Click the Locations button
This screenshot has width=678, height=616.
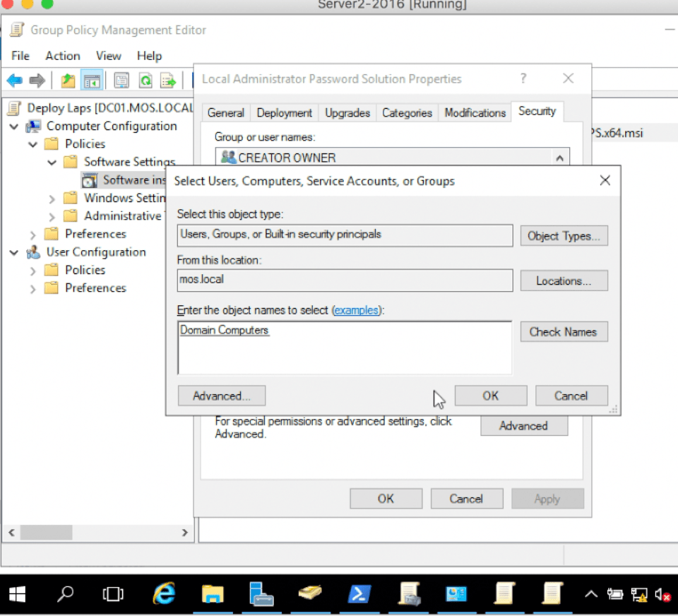564,280
